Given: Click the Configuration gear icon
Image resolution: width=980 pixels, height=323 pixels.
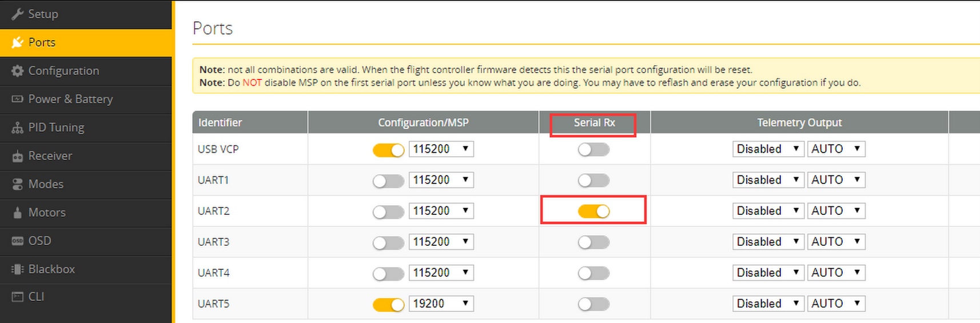Looking at the screenshot, I should click(x=18, y=71).
